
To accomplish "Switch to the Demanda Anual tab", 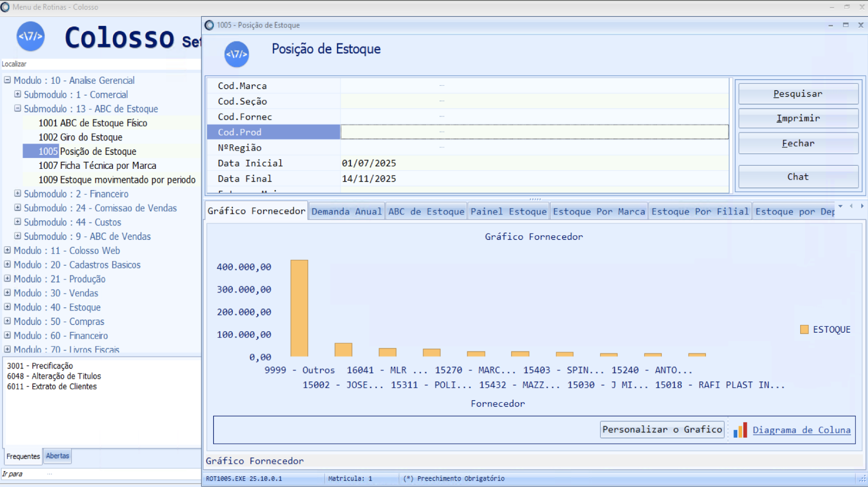I will (x=346, y=212).
